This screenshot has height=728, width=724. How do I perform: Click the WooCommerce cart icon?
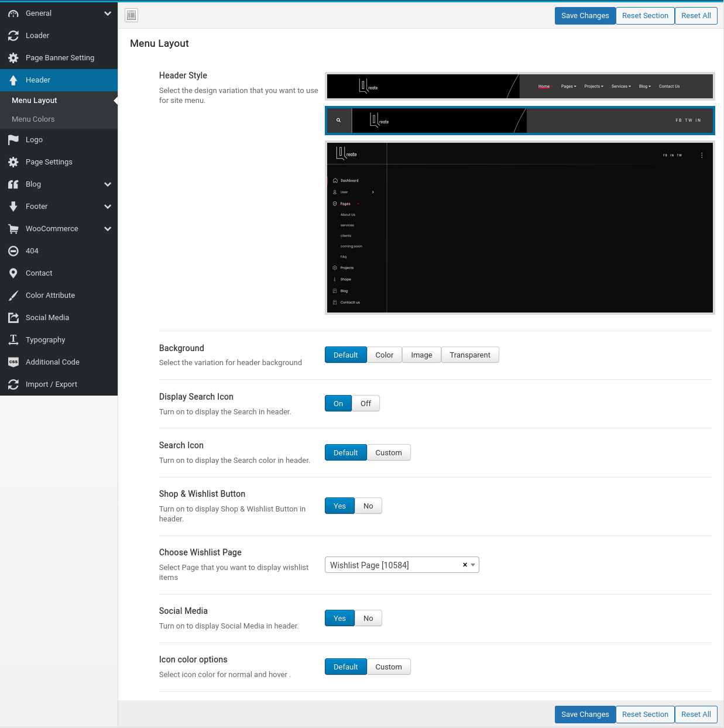point(13,229)
